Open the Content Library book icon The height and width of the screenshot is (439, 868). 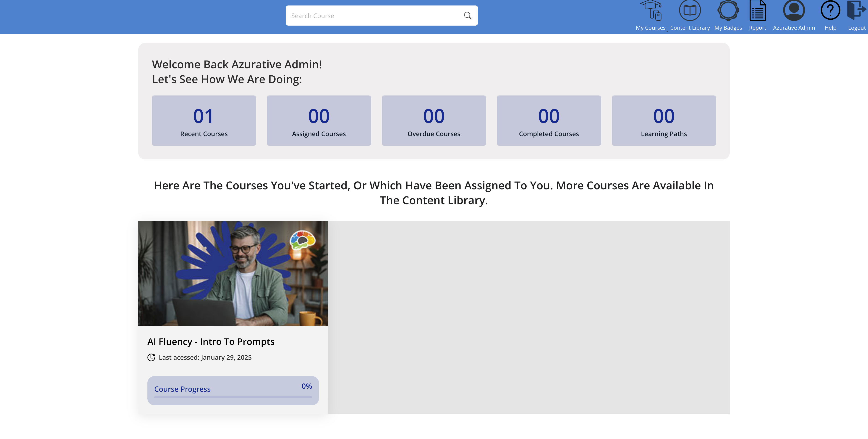click(x=690, y=11)
